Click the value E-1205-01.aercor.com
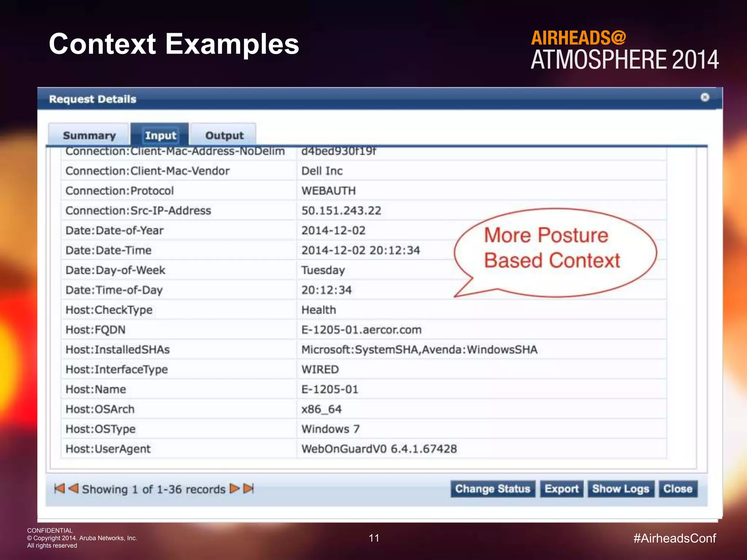747x560 pixels. point(361,330)
